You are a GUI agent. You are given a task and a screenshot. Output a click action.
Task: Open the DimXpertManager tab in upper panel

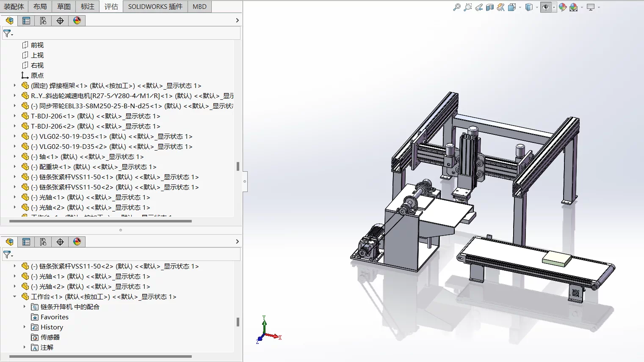[60, 21]
